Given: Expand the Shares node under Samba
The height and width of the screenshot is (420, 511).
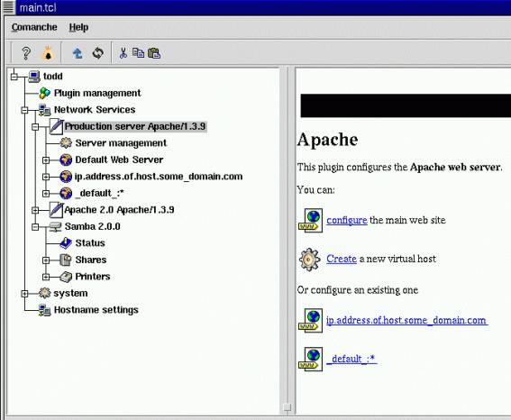Looking at the screenshot, I should [x=46, y=260].
